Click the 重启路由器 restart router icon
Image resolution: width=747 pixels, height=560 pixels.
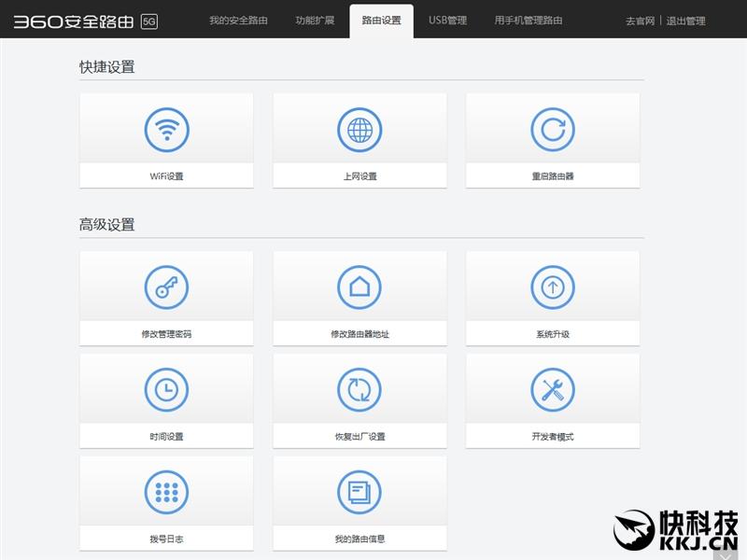553,131
